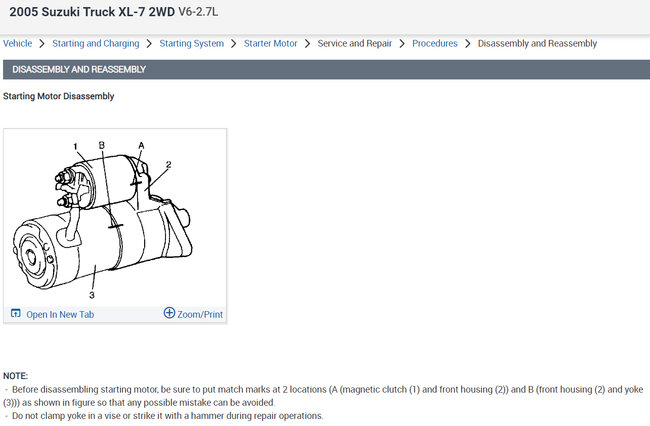The image size is (650, 426).
Task: Click chevron after Service and Repair
Action: [x=402, y=44]
